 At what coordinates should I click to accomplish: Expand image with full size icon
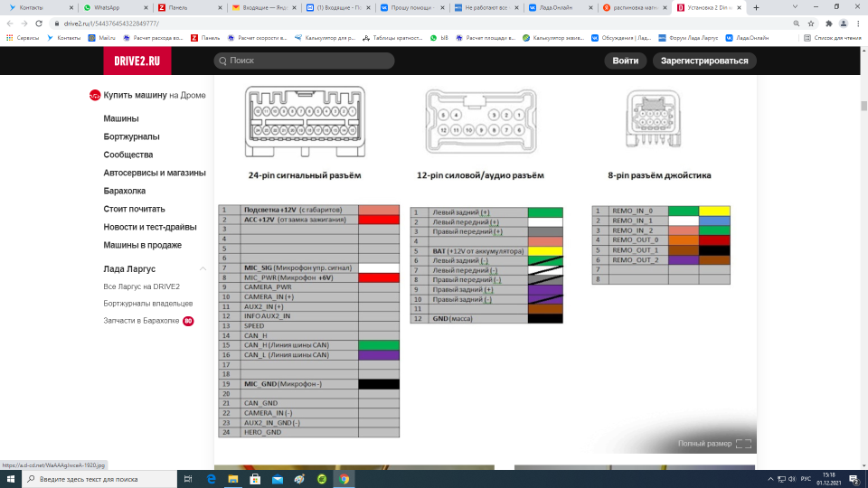coord(743,444)
